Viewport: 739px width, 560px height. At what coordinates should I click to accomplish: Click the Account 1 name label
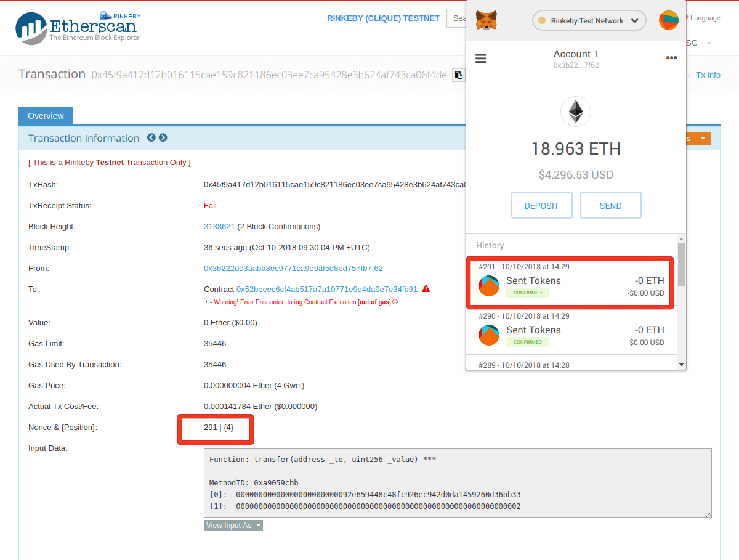[x=576, y=54]
